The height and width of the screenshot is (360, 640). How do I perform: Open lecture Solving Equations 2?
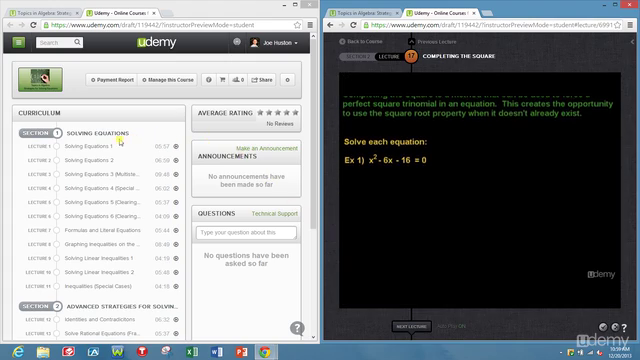[x=89, y=160]
